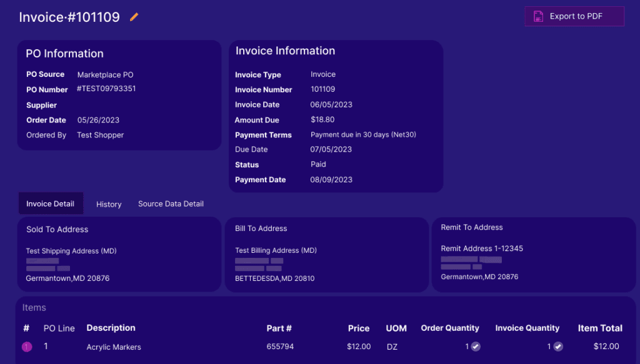Click the pencil edit icon beside Invoice #101109

pyautogui.click(x=133, y=17)
